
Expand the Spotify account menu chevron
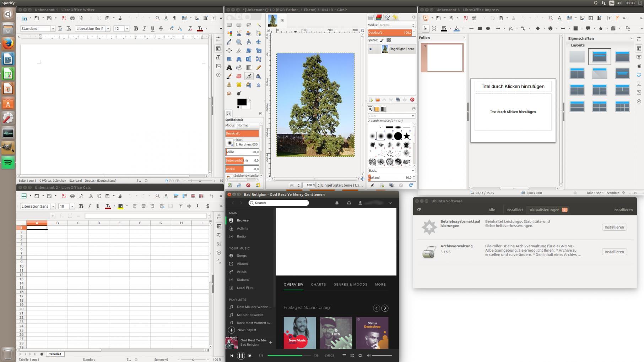coord(390,203)
